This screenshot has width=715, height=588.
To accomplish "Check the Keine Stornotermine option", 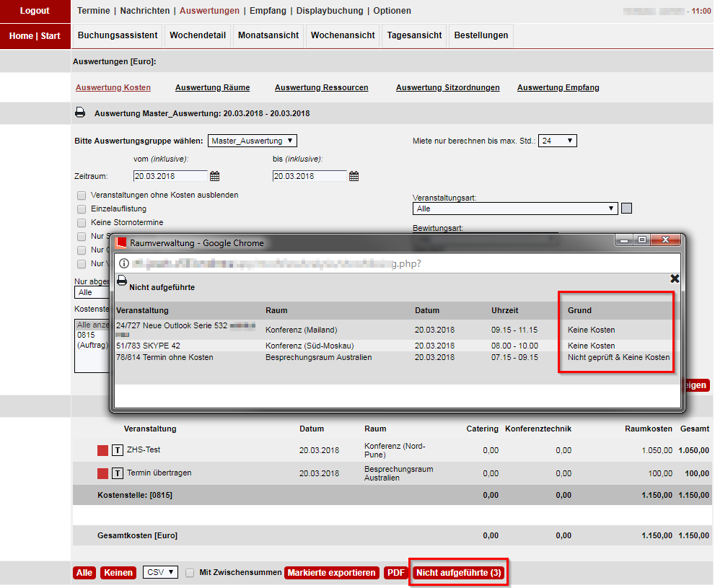I will 82,223.
